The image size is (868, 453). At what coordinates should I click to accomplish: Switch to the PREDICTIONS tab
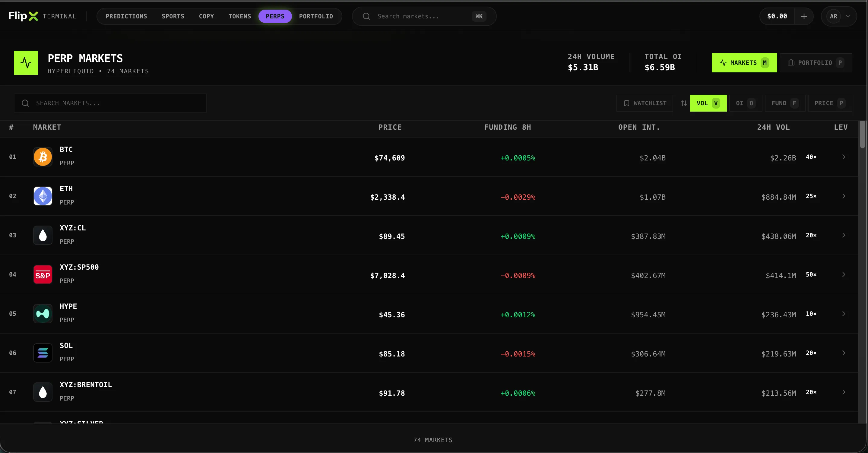pos(126,16)
